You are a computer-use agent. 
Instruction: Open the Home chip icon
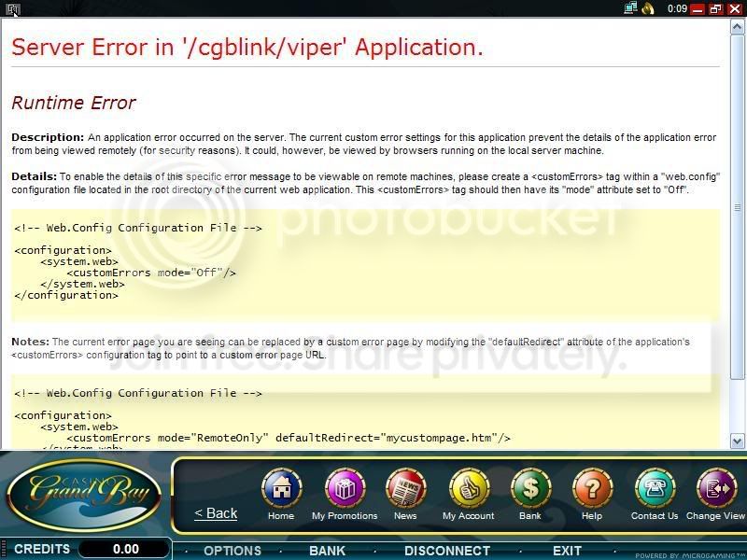pos(281,488)
